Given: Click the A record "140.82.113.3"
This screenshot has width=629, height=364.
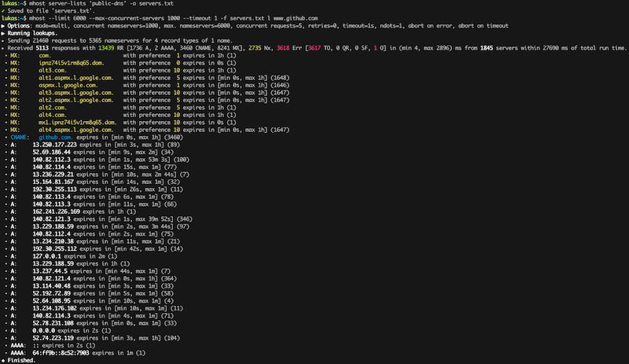Looking at the screenshot, I should tap(51, 204).
